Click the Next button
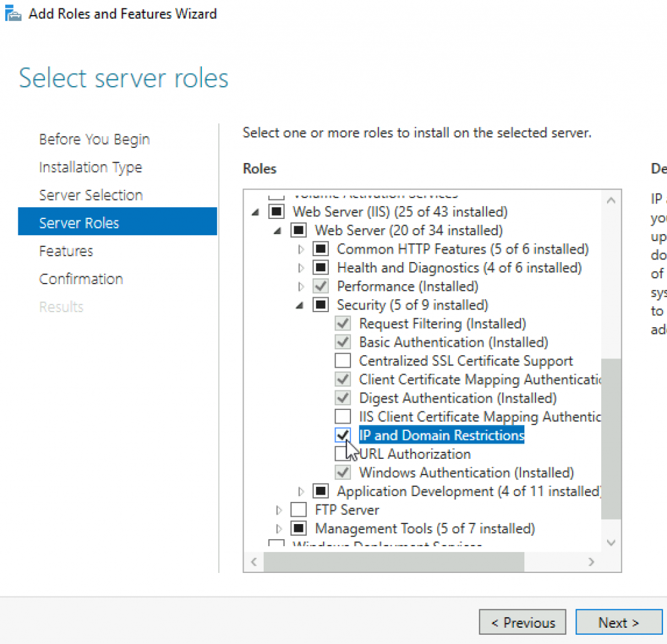Image resolution: width=667 pixels, height=644 pixels. pyautogui.click(x=619, y=622)
